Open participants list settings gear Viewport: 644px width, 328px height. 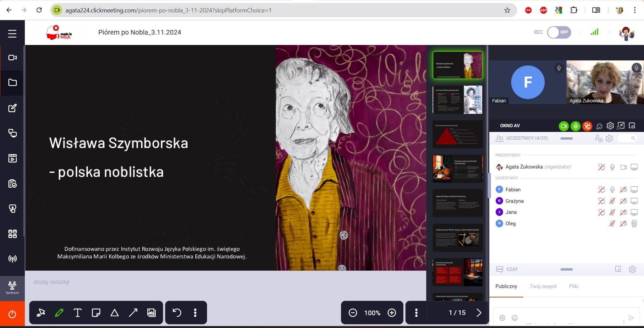click(x=609, y=138)
